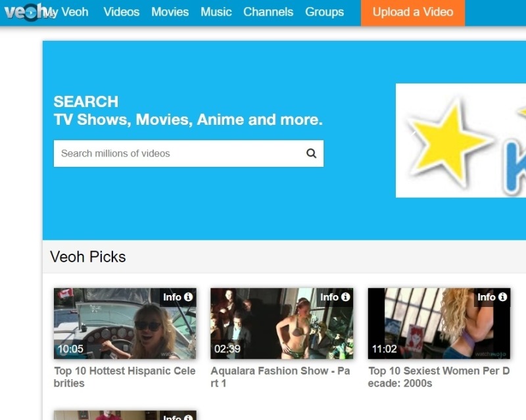The width and height of the screenshot is (526, 420).
Task: Open Info on Top 10 Hottest Hispanic Celebrities
Action: click(178, 297)
